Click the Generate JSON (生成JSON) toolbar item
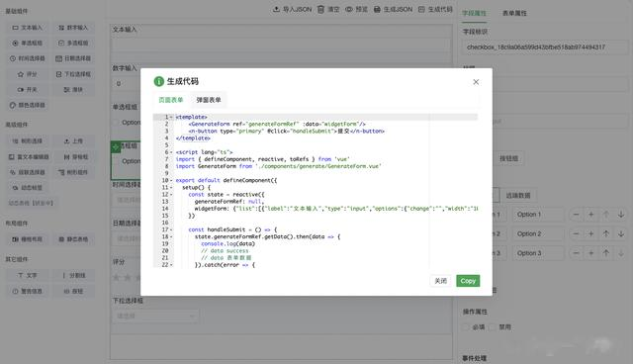The image size is (633, 364). [394, 9]
